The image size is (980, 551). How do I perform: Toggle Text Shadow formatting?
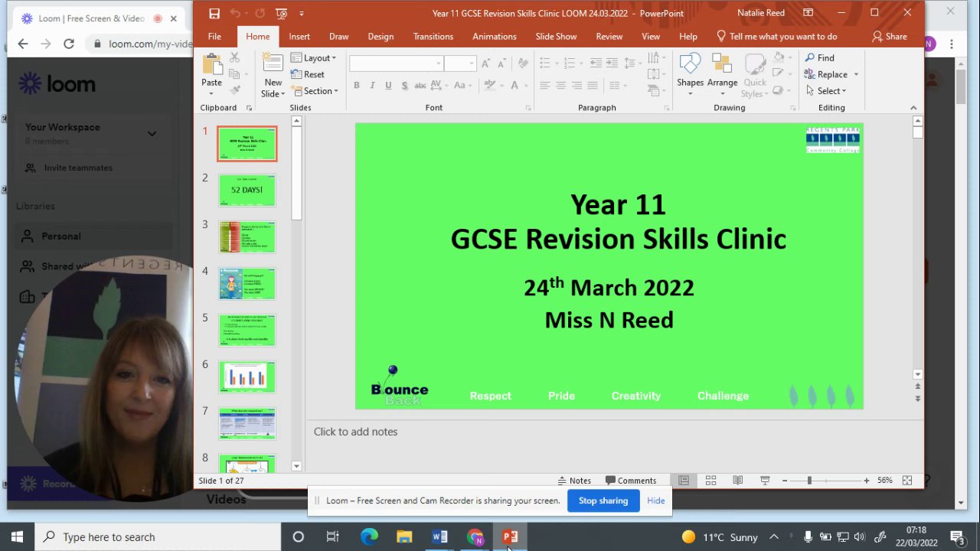pos(404,85)
